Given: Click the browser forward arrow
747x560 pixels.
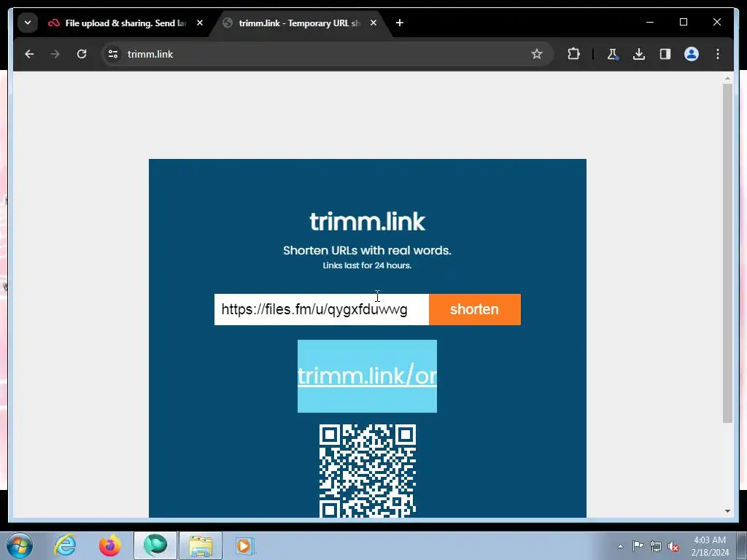Looking at the screenshot, I should (55, 54).
